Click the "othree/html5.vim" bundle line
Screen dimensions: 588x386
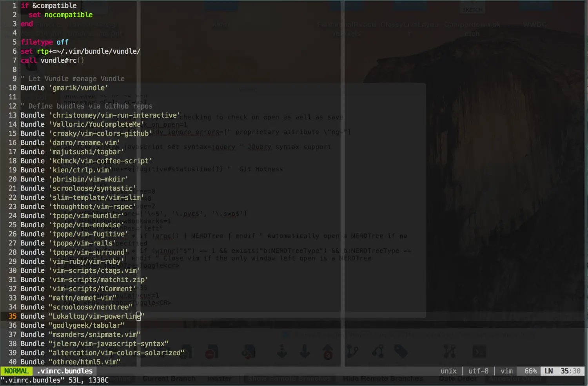[70, 362]
